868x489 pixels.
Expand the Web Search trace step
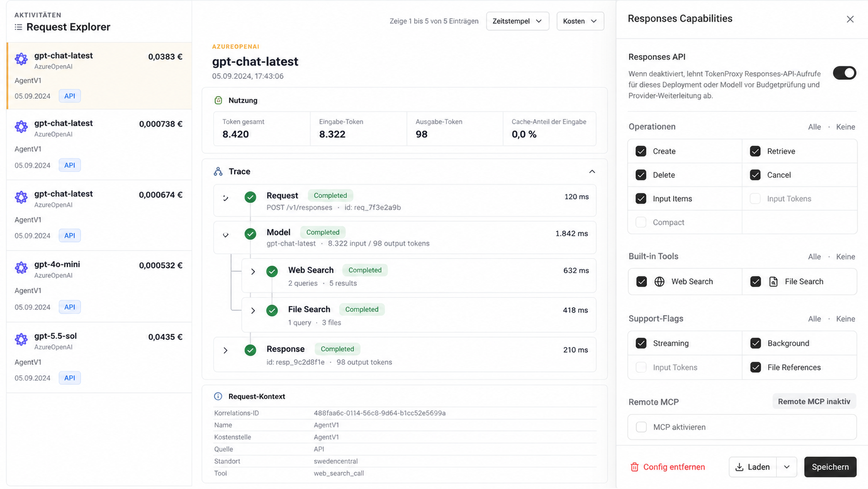[253, 272]
